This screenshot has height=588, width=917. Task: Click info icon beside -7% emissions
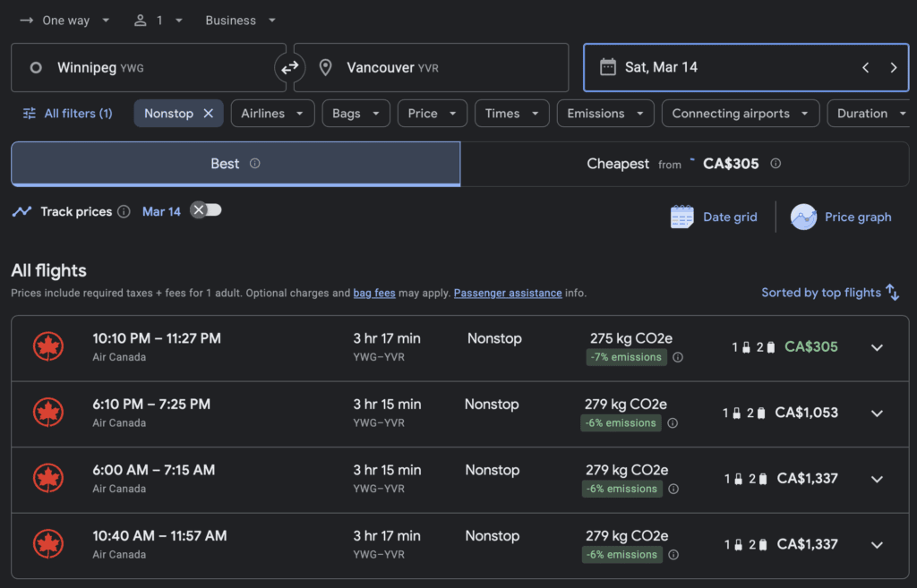click(x=678, y=357)
